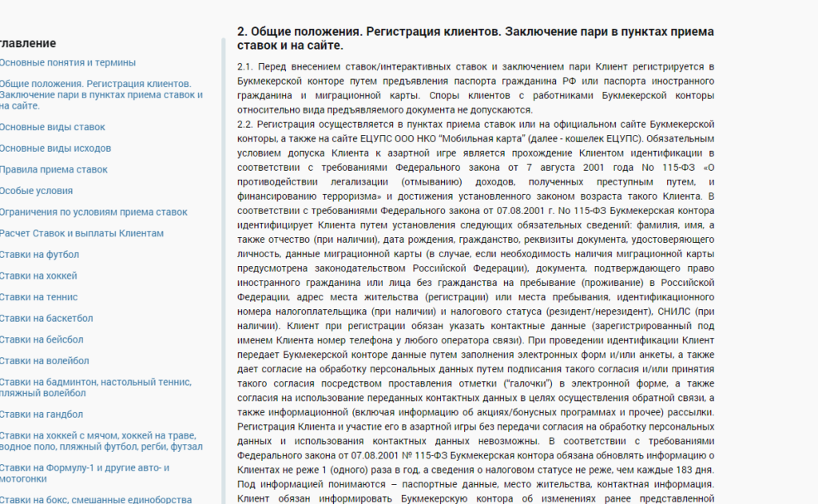Open 'Расчет Ставок и выплаты Клиентам'
The height and width of the screenshot is (504, 818).
pos(82,234)
